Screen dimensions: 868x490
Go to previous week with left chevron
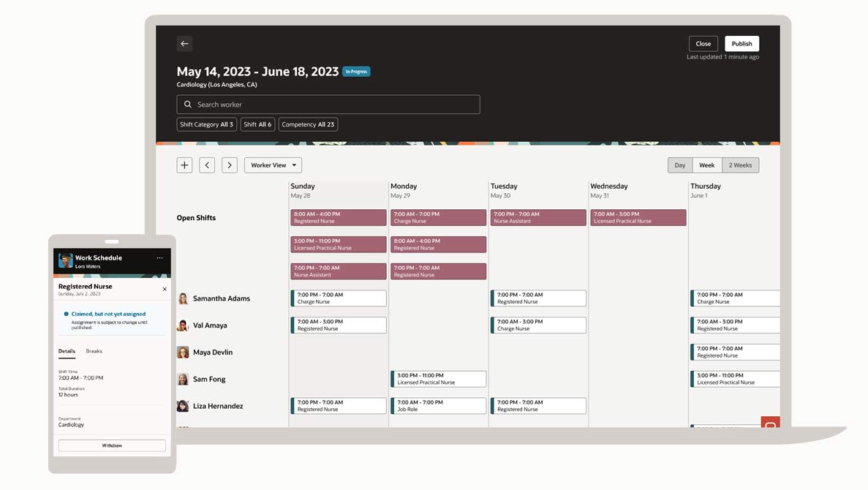207,165
